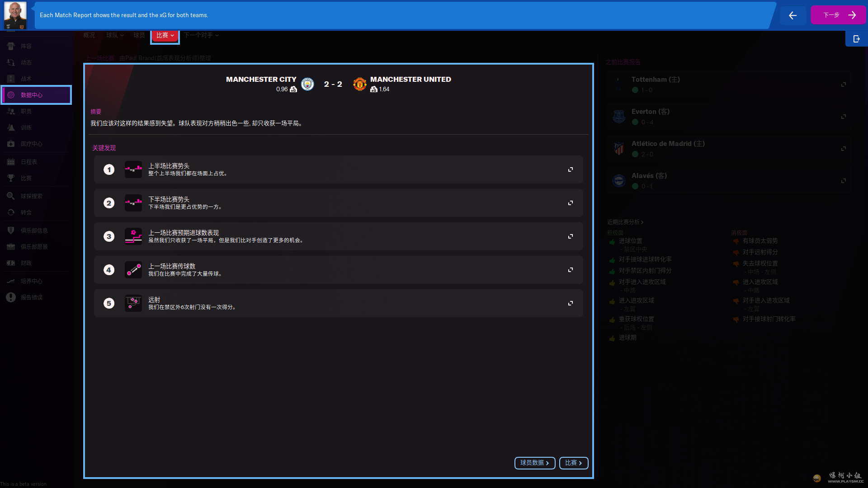
Task: Click the 进球位置 positive finding
Action: coord(631,241)
